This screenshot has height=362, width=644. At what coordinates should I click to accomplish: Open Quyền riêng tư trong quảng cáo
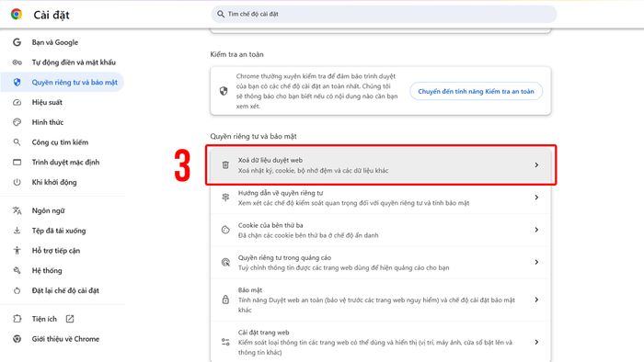click(380, 263)
